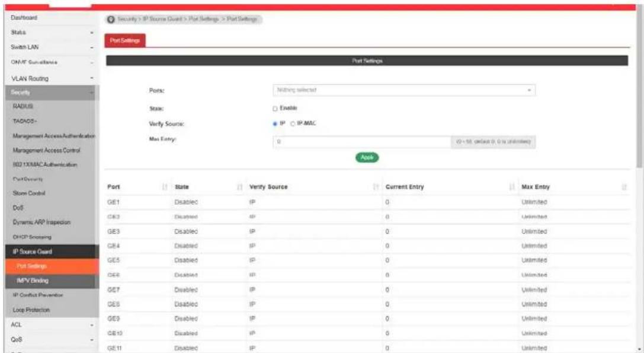Expand the QoS menu

tap(52, 339)
